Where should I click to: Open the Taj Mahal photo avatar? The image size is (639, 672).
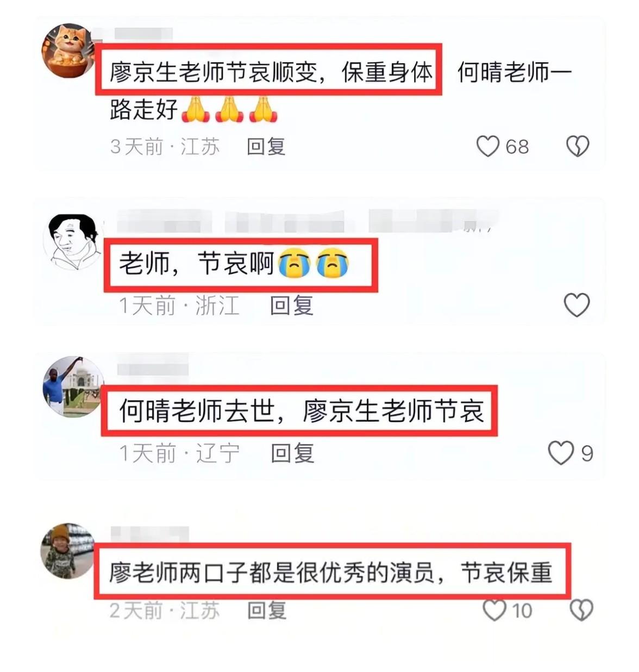[72, 387]
